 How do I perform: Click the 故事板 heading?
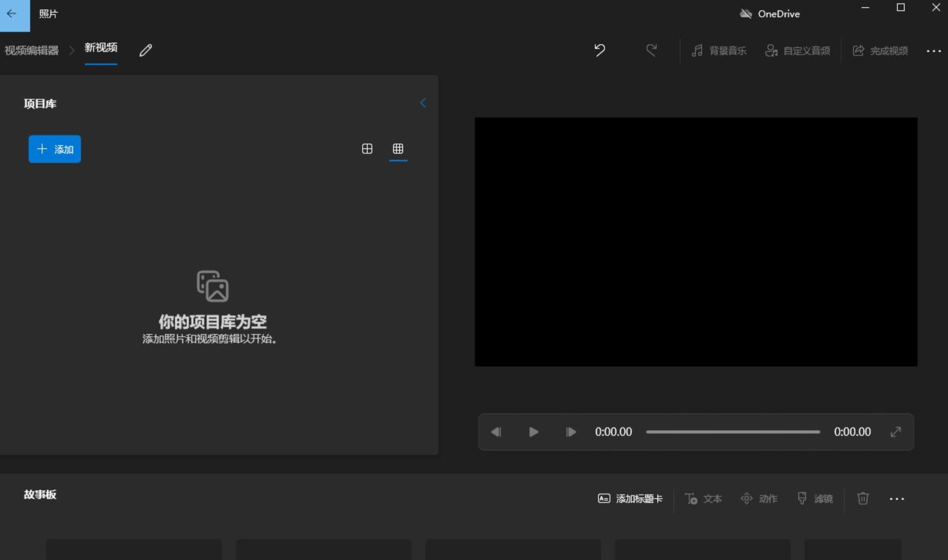pyautogui.click(x=40, y=495)
